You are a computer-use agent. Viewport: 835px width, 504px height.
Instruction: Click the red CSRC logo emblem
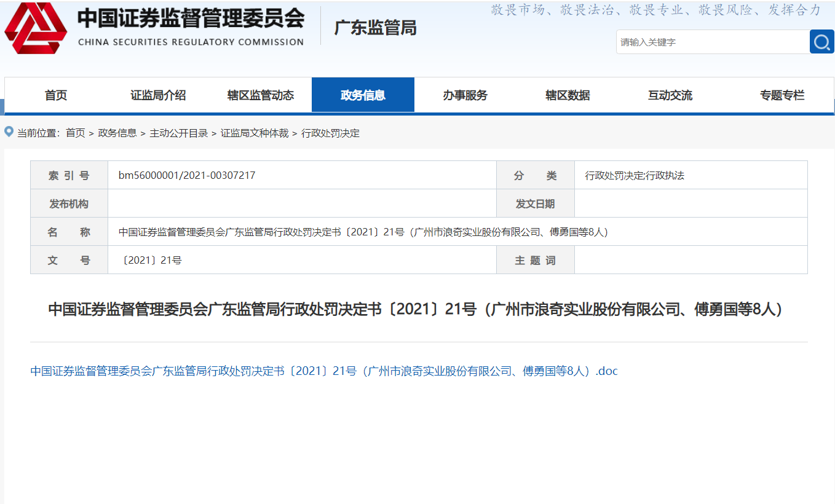pos(36,28)
